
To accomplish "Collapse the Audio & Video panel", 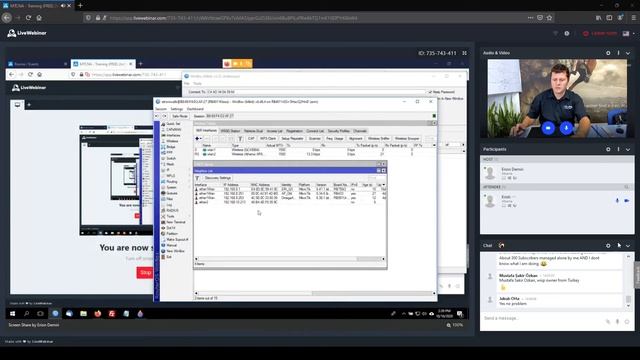I will point(628,53).
